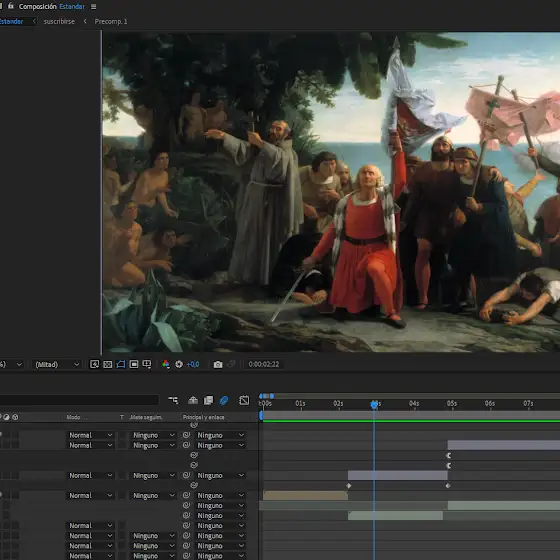Viewport: 560px width, 560px height.
Task: Toggle the viewer lock icon beside Composición
Action: (x=11, y=6)
